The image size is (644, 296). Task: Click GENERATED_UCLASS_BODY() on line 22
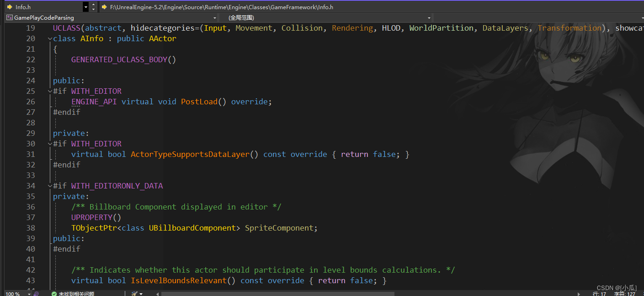(x=123, y=59)
